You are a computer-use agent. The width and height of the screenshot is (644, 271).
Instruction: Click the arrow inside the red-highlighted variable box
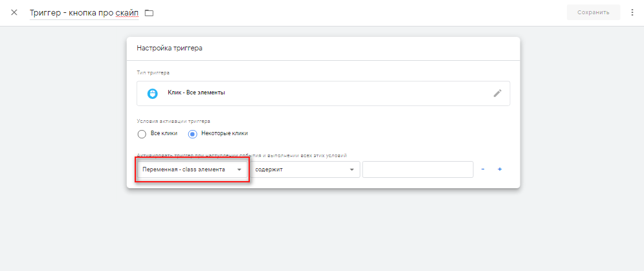239,169
